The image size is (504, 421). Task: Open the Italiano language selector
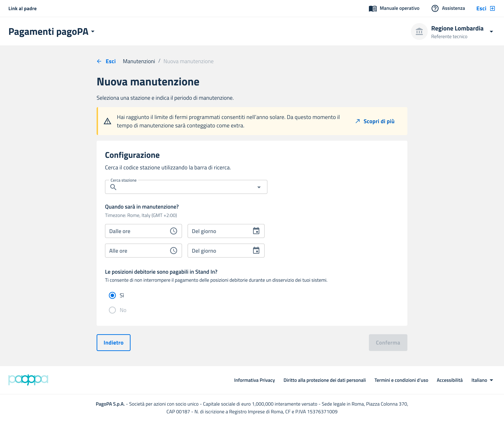[x=482, y=380]
